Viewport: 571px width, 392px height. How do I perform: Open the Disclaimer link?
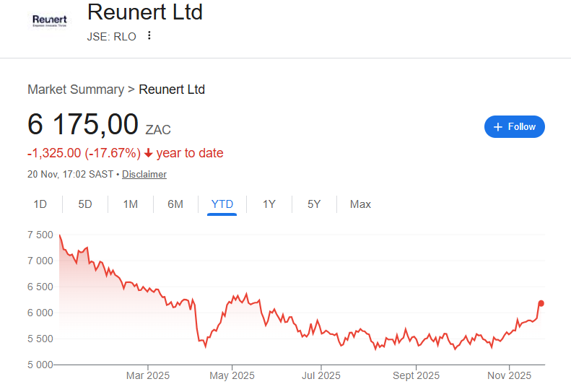(x=144, y=174)
